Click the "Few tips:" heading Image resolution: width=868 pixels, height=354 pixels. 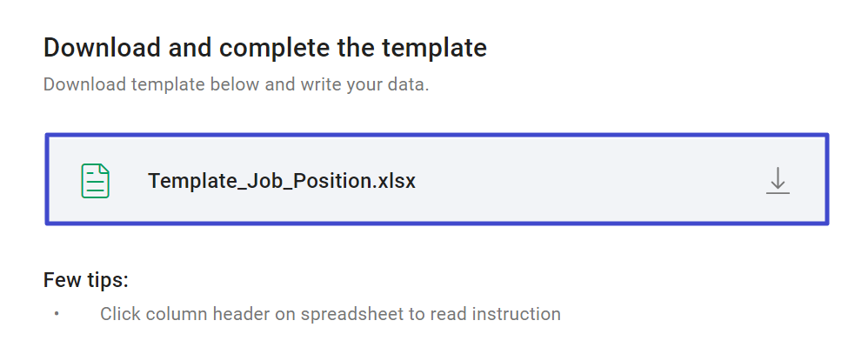86,280
